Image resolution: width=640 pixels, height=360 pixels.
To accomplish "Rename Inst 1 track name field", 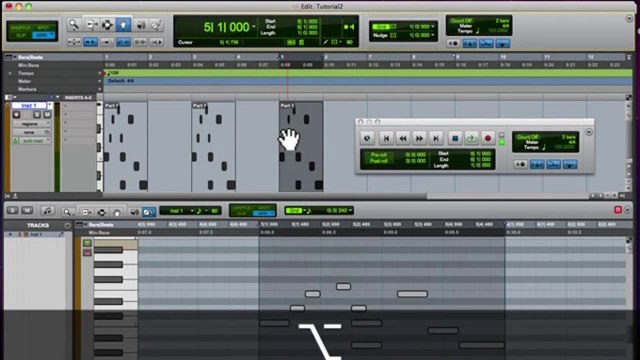I will [29, 106].
